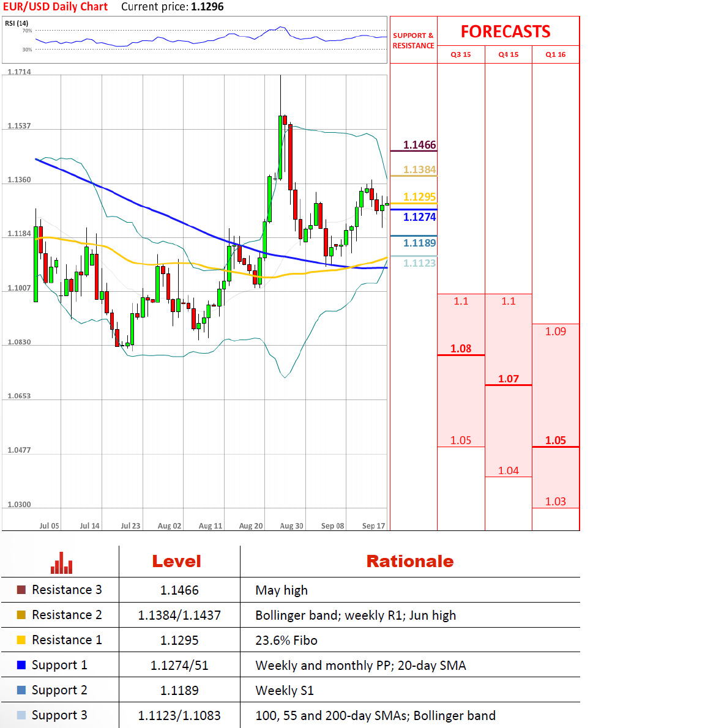Image resolution: width=705 pixels, height=728 pixels.
Task: Click the Support 2 row label
Action: 59,691
